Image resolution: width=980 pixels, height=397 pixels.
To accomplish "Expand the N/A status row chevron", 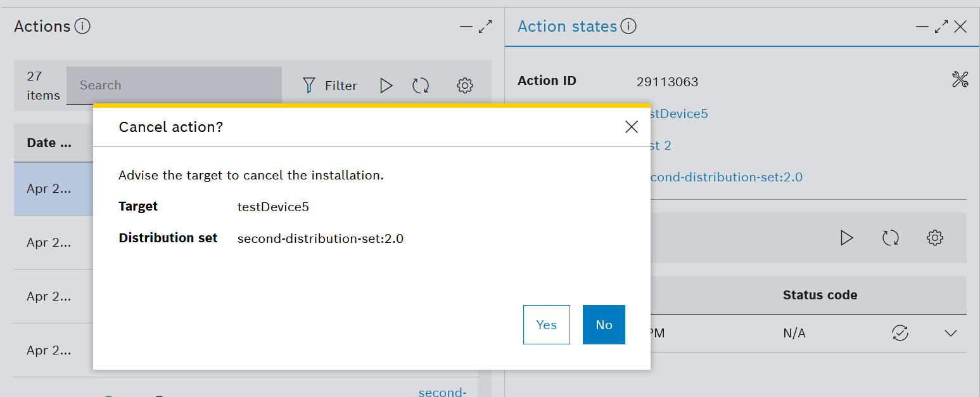I will coord(950,333).
